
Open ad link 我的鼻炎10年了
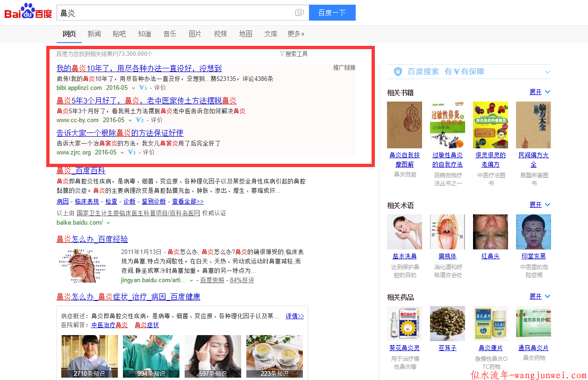(x=139, y=68)
